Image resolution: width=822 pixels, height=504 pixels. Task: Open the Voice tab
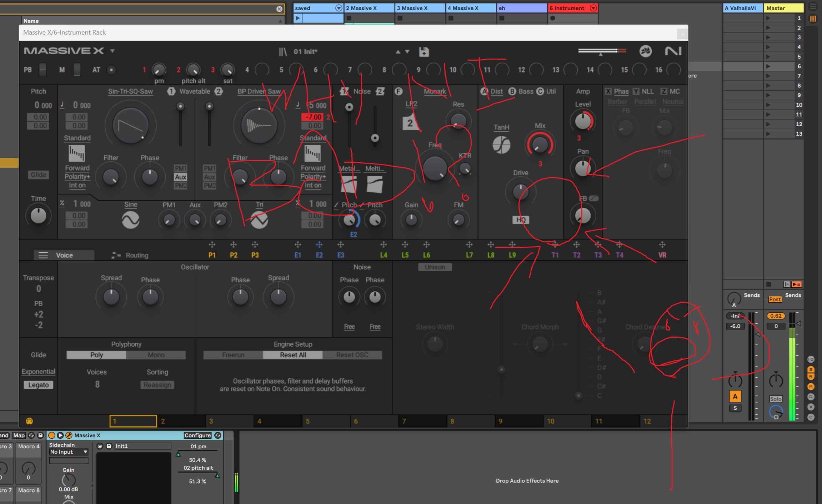point(64,255)
